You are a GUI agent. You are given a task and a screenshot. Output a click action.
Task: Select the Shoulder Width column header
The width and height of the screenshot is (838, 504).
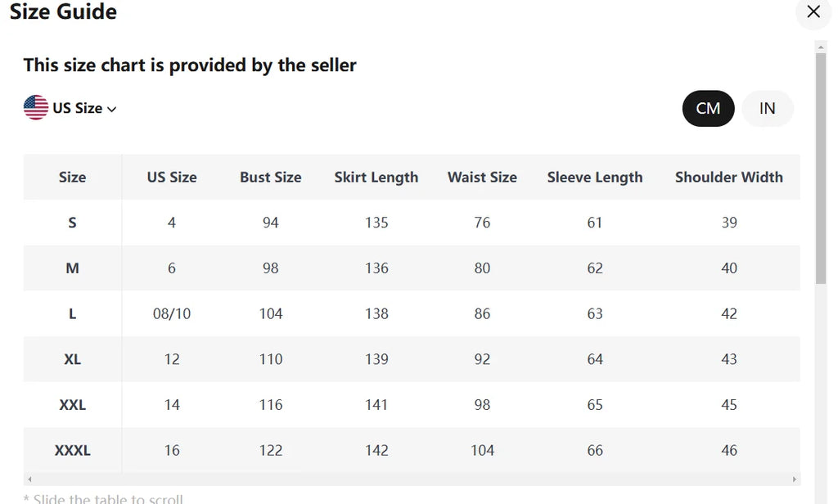pos(728,177)
